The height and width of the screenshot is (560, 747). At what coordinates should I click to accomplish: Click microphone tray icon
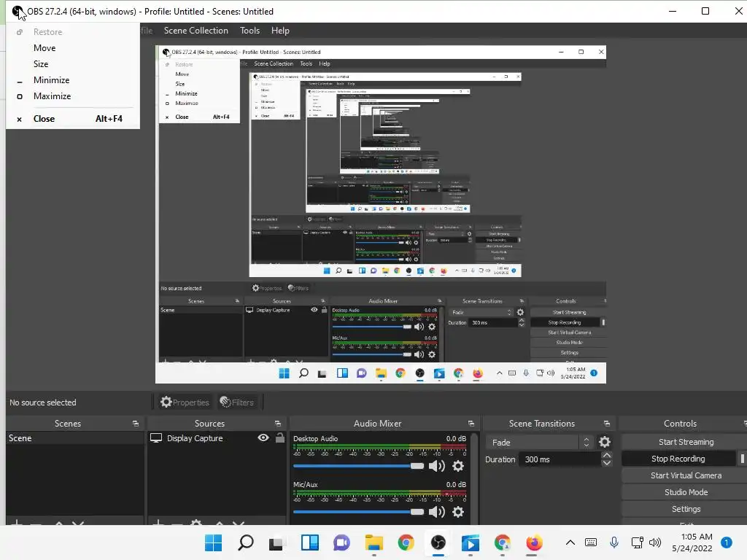pos(614,542)
